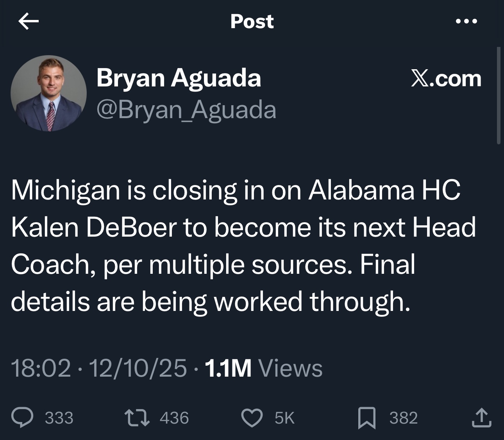The width and height of the screenshot is (504, 440).
Task: Reply using the speech bubble icon
Action: click(25, 418)
